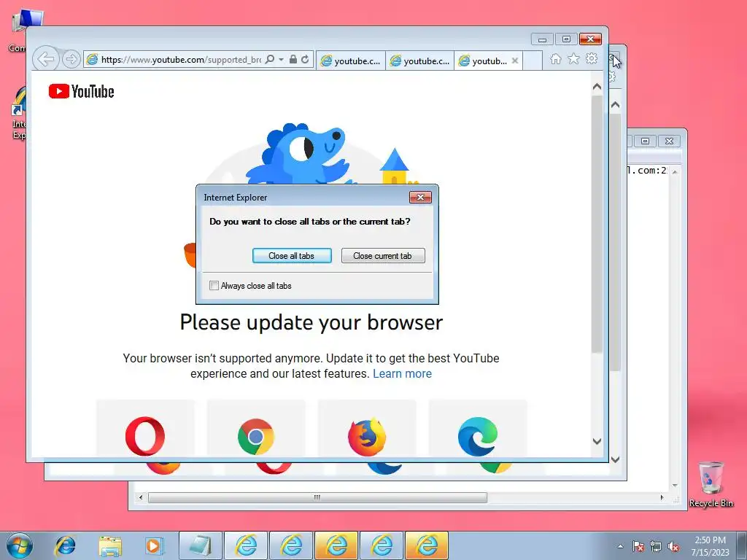Click the vertical scrollbar thumb of front page
This screenshot has width=747, height=560.
click(x=597, y=224)
